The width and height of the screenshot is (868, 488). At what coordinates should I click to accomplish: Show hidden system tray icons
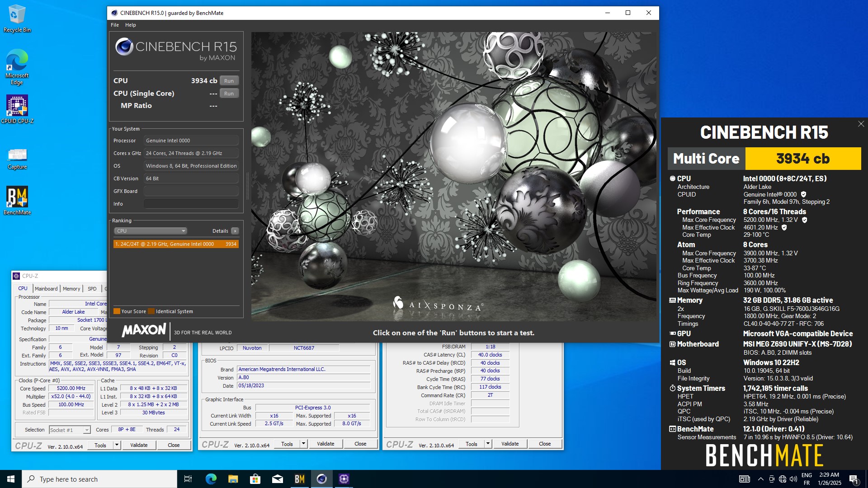(760, 479)
